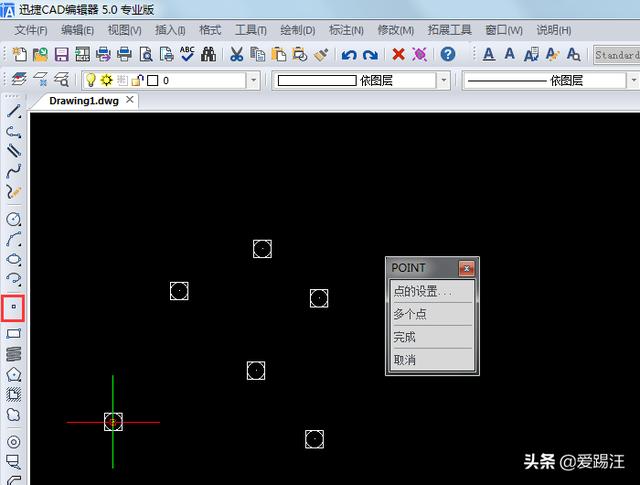Choose 多个点 in POINT menu

tap(432, 314)
